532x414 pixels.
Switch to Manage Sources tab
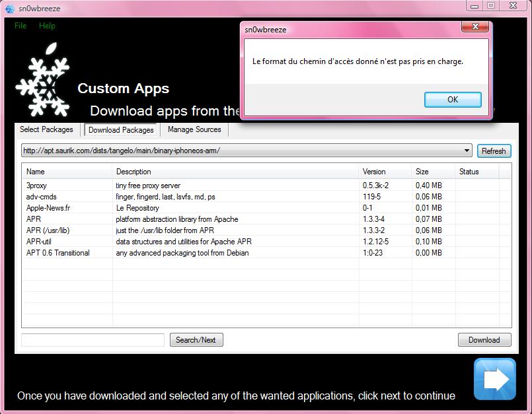(194, 129)
